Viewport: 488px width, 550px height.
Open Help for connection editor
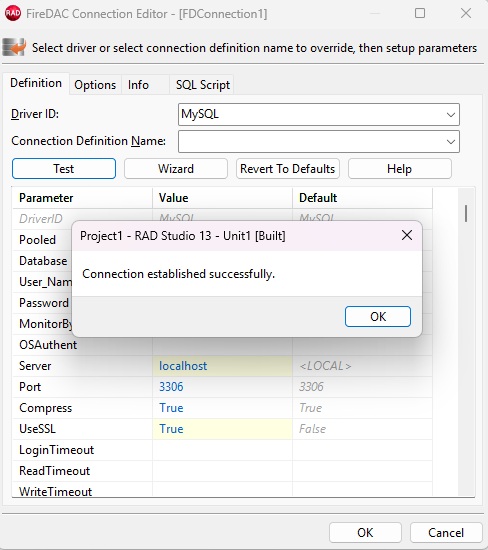400,169
